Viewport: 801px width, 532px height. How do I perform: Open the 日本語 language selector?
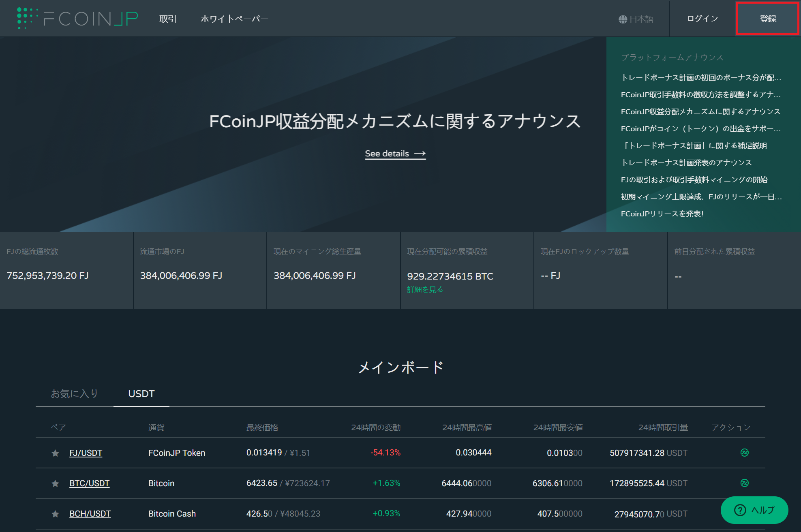point(636,19)
